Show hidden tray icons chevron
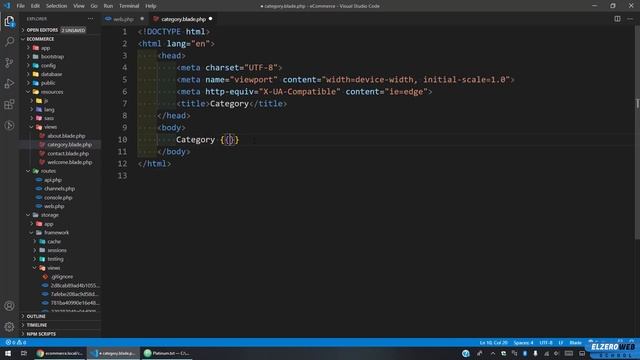 click(x=493, y=353)
